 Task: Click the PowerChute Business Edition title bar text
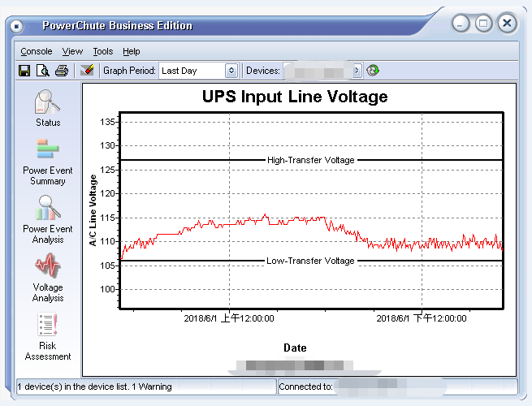click(x=118, y=26)
